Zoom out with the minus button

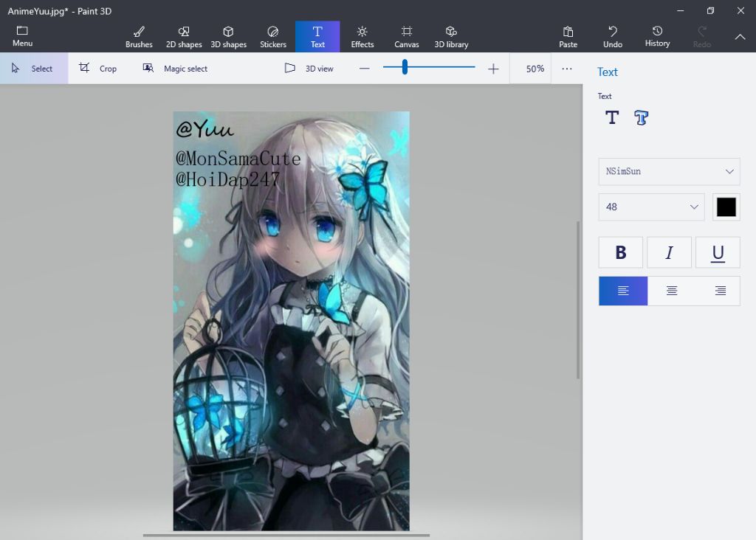(365, 69)
